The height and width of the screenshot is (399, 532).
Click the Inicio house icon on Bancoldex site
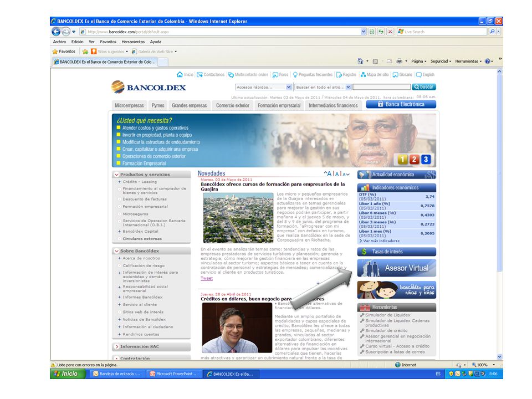tap(180, 74)
